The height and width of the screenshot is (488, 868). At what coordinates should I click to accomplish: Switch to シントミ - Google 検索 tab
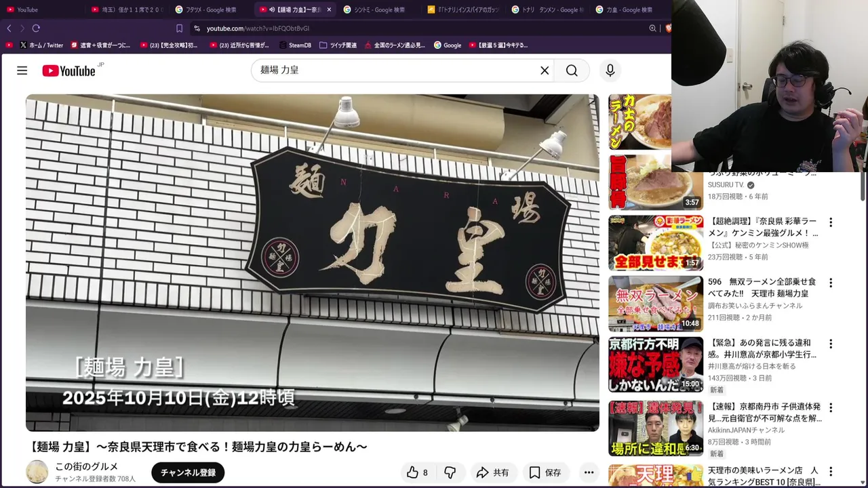tap(378, 9)
